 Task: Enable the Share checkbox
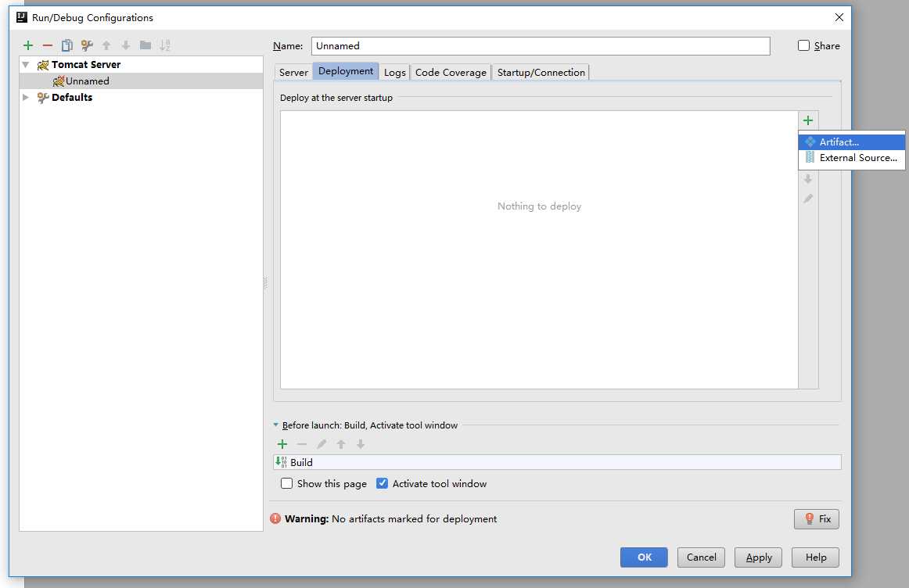pyautogui.click(x=803, y=45)
